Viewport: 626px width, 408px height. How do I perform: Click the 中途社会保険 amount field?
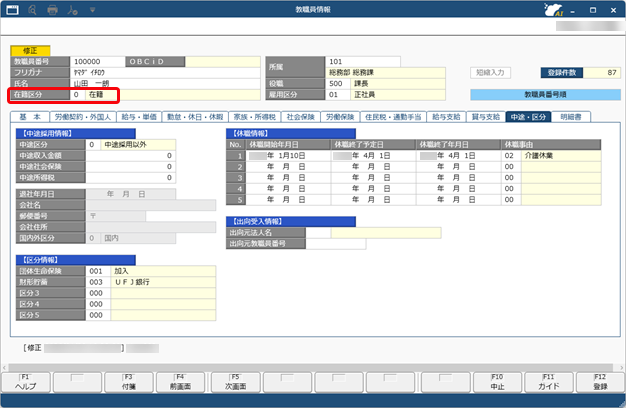click(x=131, y=166)
